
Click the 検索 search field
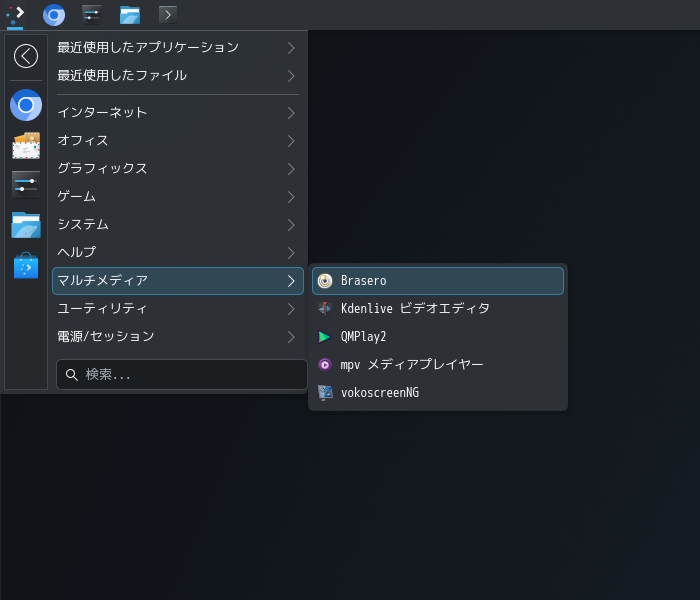182,375
